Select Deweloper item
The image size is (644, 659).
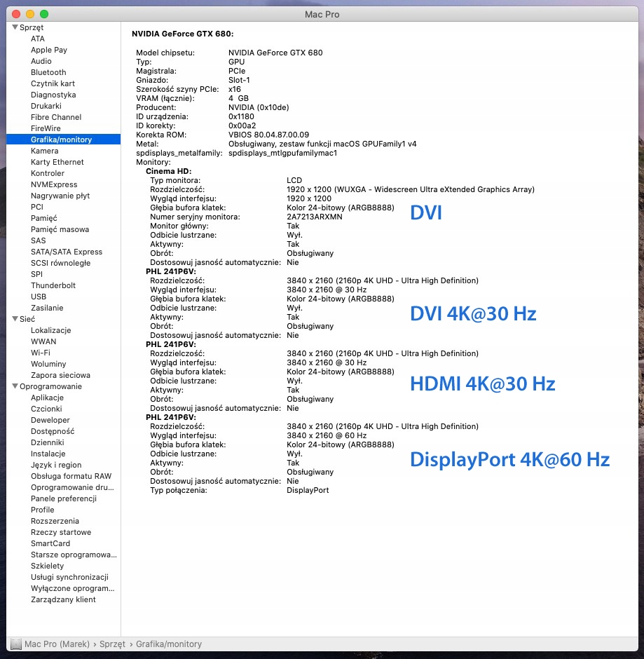pyautogui.click(x=50, y=420)
